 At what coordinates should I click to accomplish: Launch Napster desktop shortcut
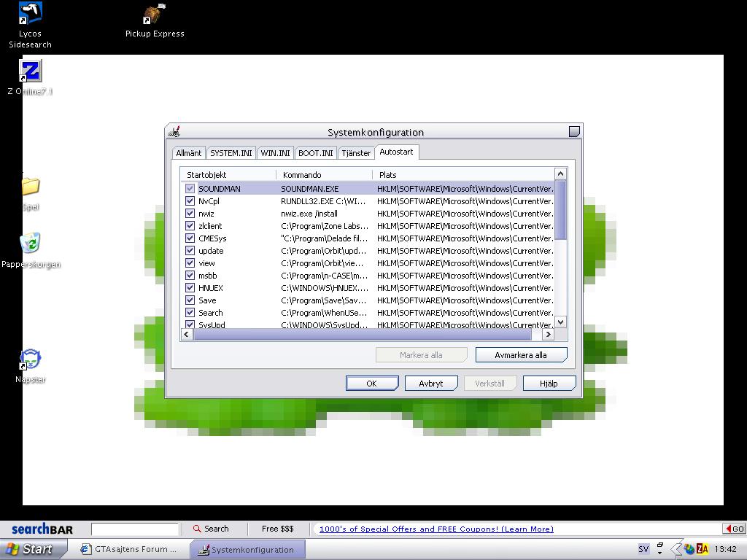click(31, 366)
